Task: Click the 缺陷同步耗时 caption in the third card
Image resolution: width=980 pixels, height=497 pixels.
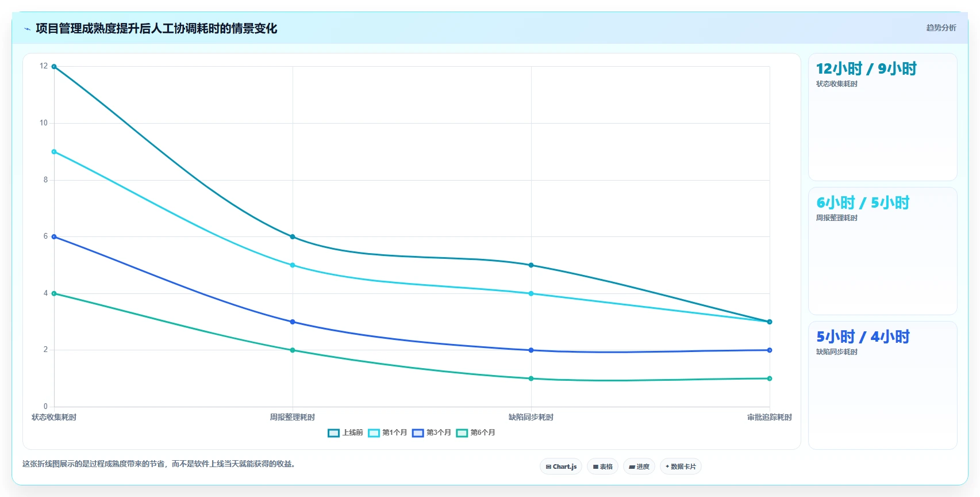Action: [837, 352]
